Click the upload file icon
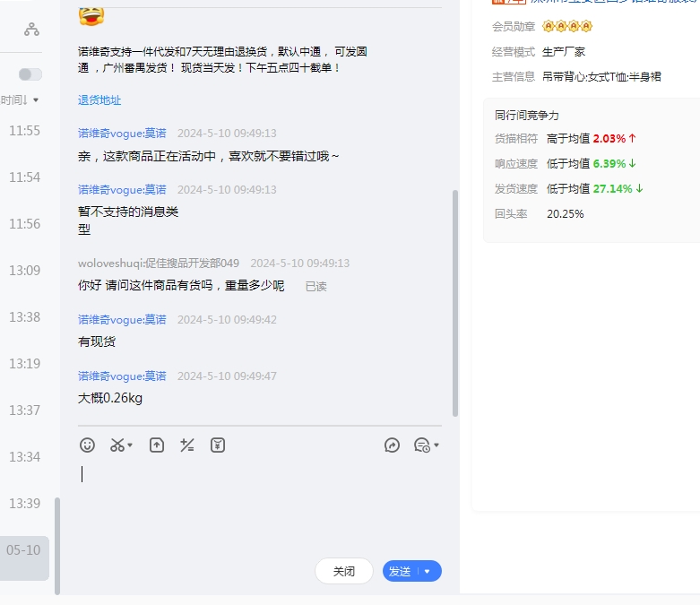The height and width of the screenshot is (605, 700). pos(157,445)
